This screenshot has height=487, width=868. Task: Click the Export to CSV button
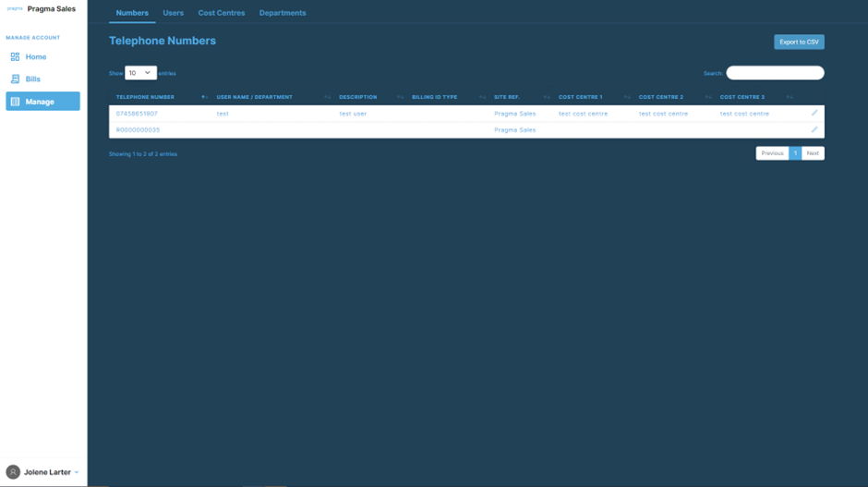[799, 43]
